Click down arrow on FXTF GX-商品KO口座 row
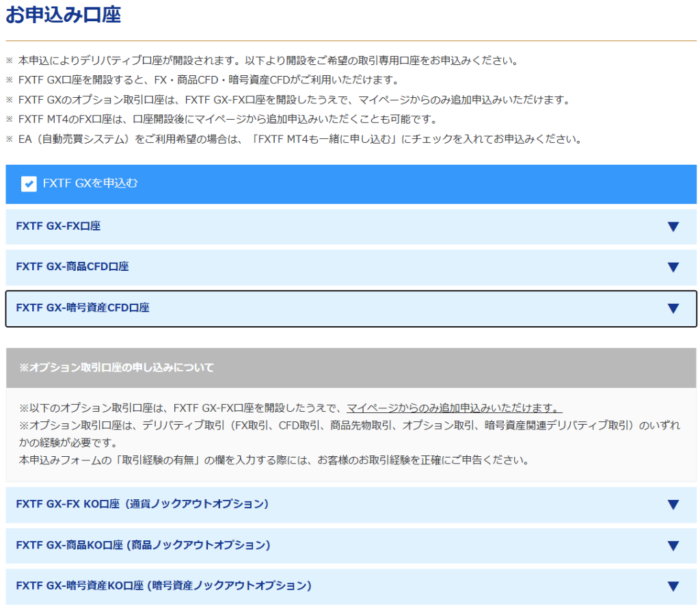Image resolution: width=700 pixels, height=608 pixels. (x=673, y=545)
